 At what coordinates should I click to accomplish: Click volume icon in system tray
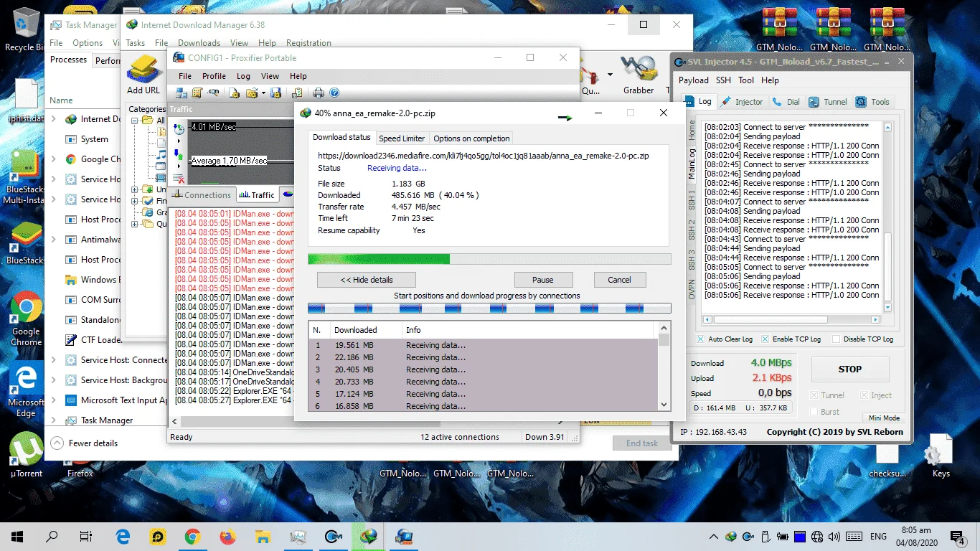point(834,536)
